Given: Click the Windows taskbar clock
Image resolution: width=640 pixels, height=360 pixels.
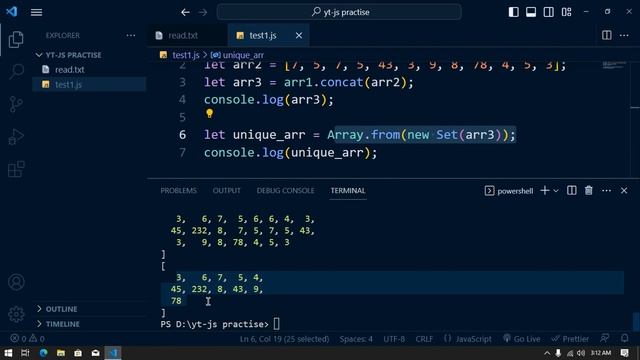Looking at the screenshot, I should [601, 353].
